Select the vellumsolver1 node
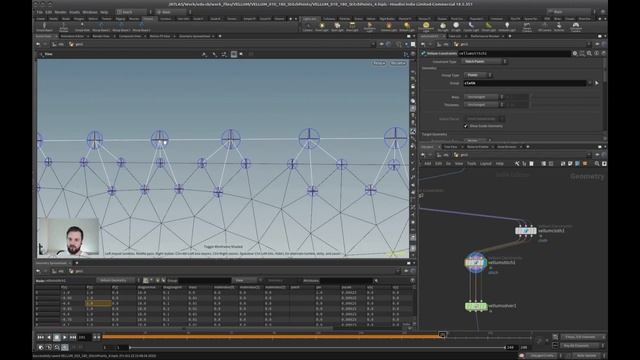This screenshot has height=360, width=640. tap(476, 306)
